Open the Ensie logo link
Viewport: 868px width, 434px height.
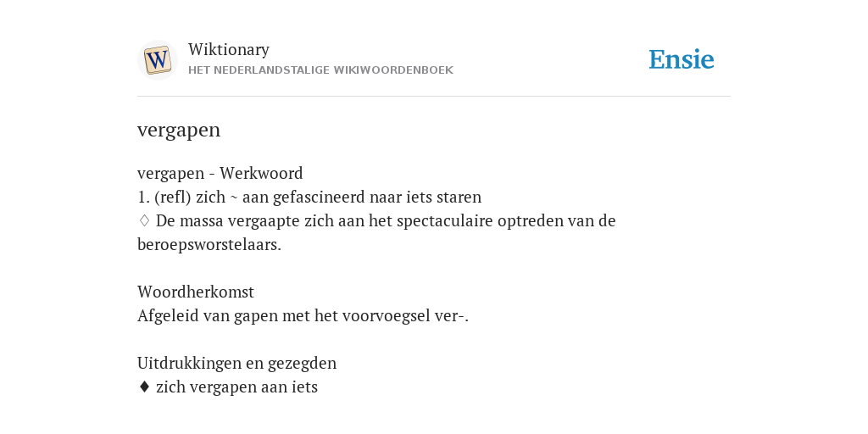tap(682, 59)
